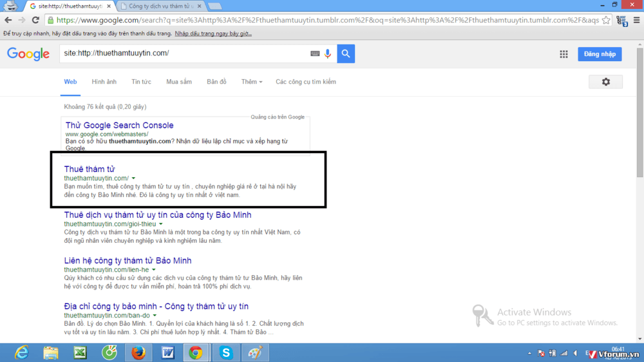Open Thuê dịch vụ thám tử uy tín result
The width and height of the screenshot is (644, 362).
158,214
